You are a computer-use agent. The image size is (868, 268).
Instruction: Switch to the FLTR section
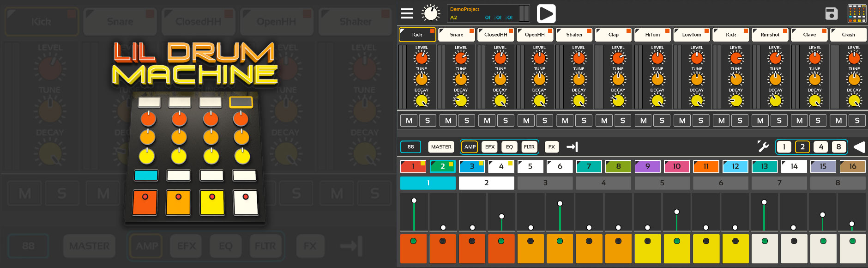click(529, 147)
